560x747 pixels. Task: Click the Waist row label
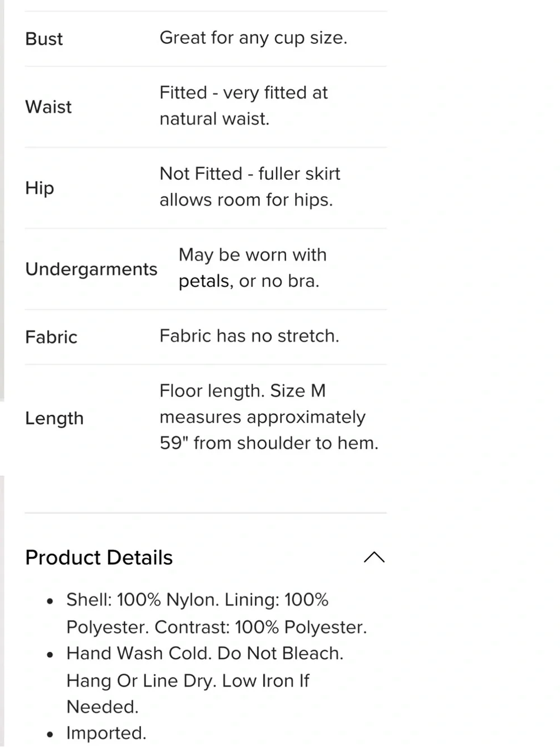(49, 106)
